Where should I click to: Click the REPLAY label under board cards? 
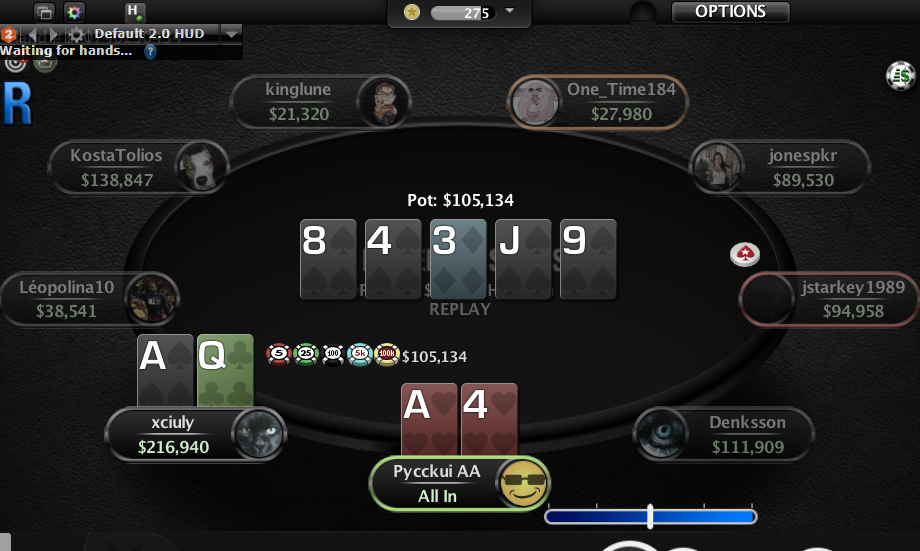tap(459, 309)
